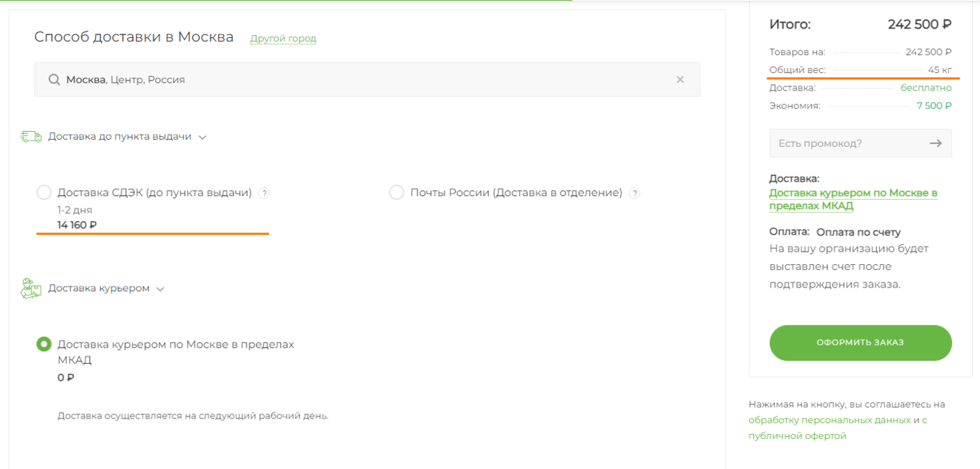This screenshot has width=980, height=469.
Task: Select СДЭК pickup point delivery option
Action: (x=44, y=192)
